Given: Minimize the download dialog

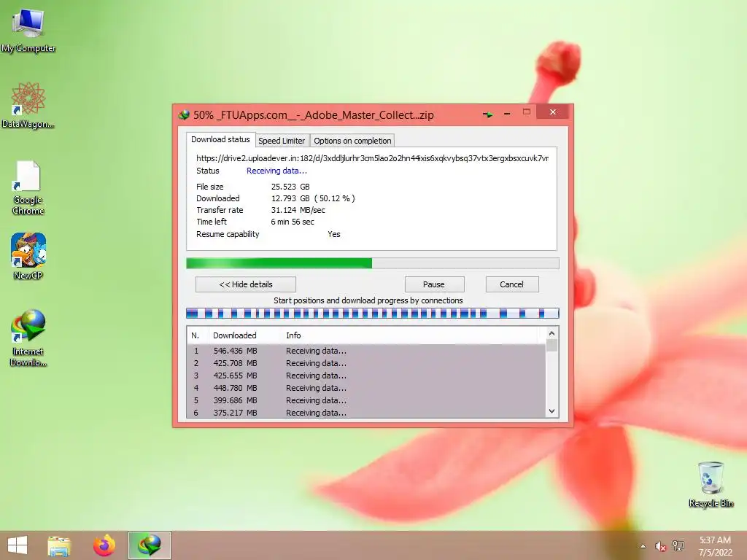Looking at the screenshot, I should click(x=507, y=114).
